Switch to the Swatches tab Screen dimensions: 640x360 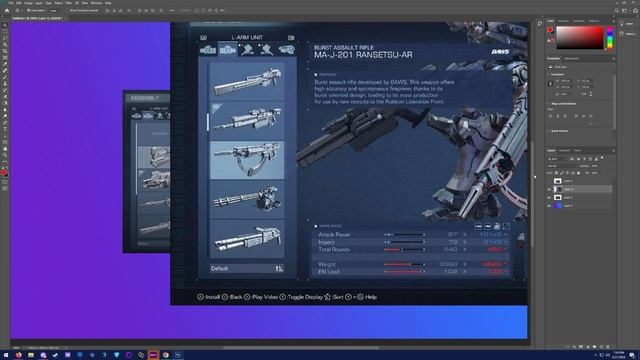tap(563, 21)
